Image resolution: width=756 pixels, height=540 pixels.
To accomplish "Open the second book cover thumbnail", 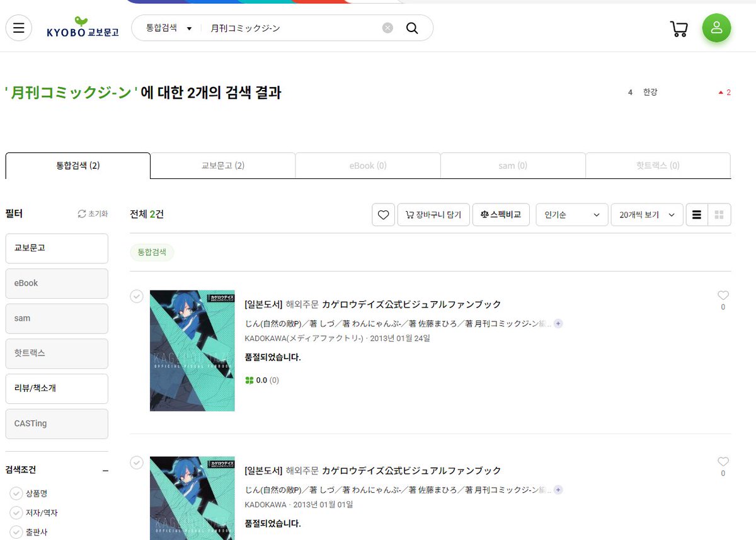I will [x=192, y=498].
